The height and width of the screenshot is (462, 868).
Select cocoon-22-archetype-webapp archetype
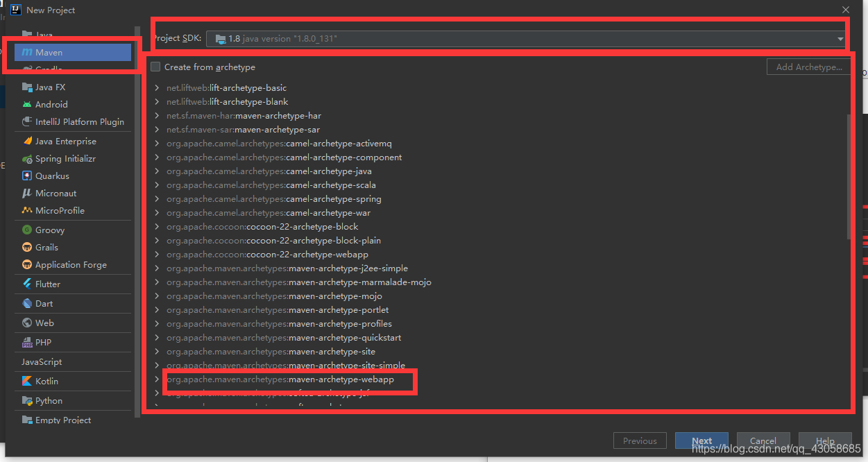click(267, 255)
